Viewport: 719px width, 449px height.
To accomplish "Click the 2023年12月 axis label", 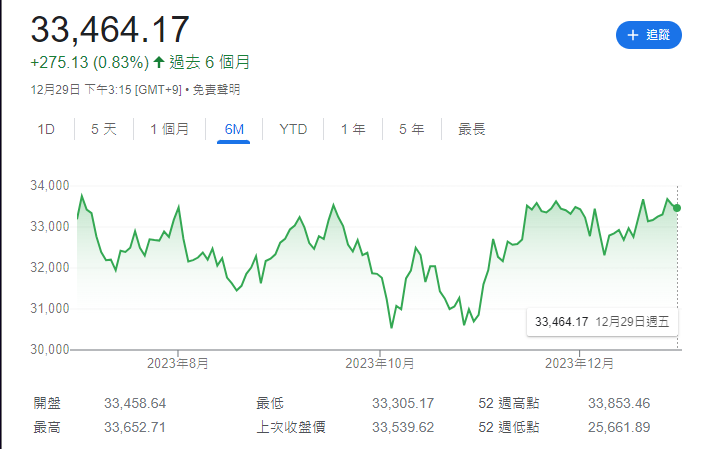I will [x=580, y=362].
